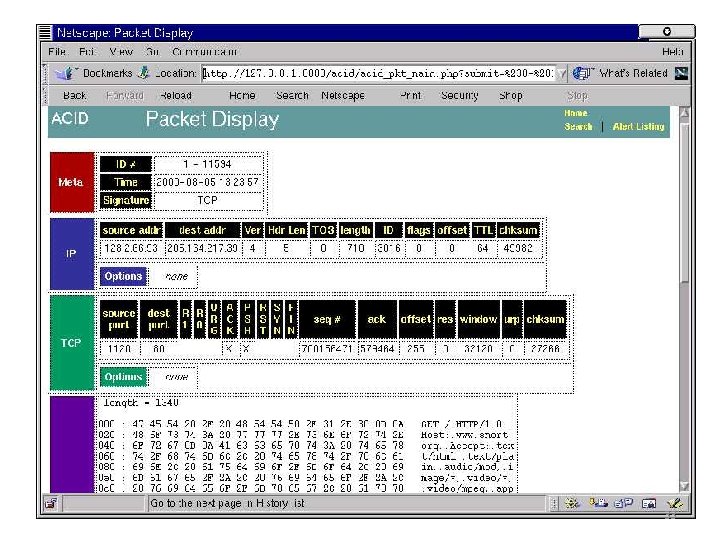Image resolution: width=720 pixels, height=540 pixels.
Task: Click the status bar message text
Action: pos(227,504)
